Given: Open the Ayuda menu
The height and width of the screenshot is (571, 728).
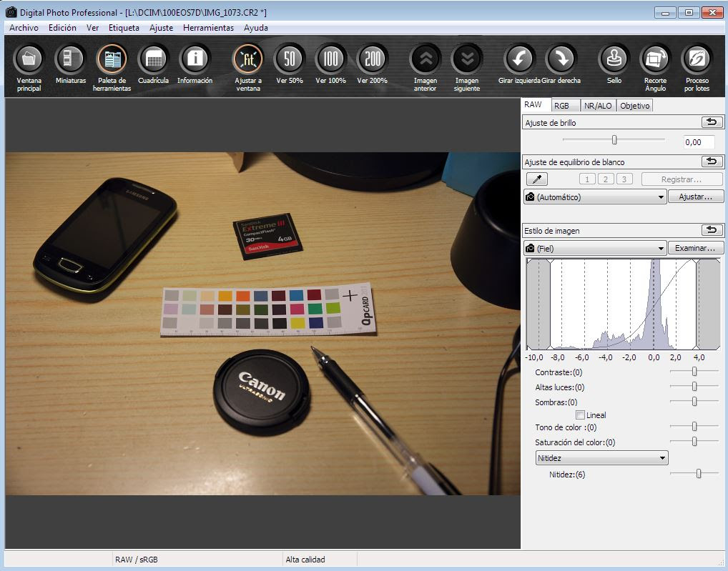Looking at the screenshot, I should click(x=256, y=28).
